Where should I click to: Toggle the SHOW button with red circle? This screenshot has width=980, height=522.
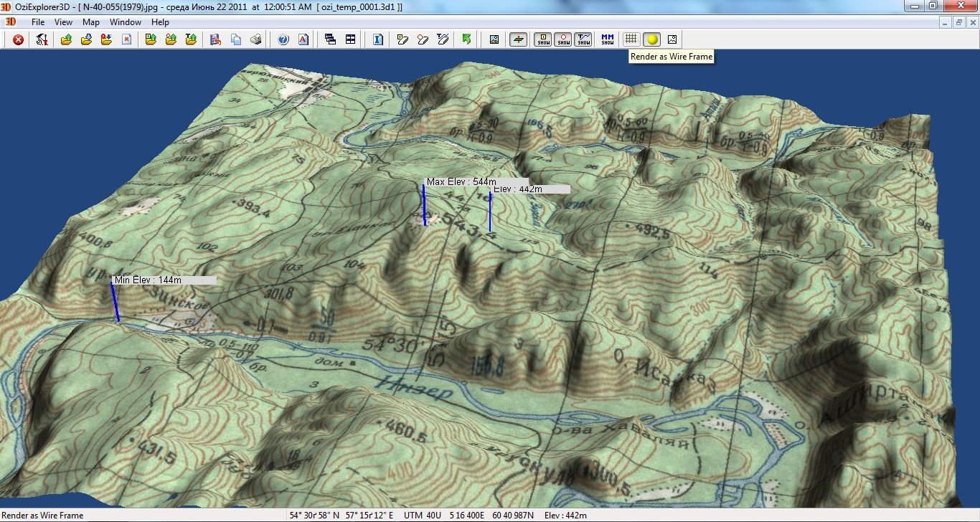click(564, 39)
